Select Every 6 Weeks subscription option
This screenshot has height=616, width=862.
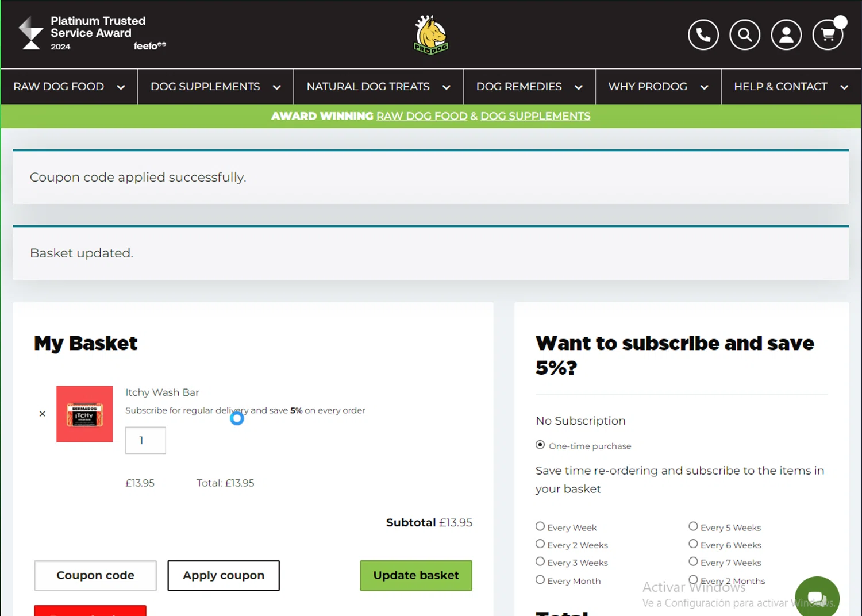pos(694,544)
